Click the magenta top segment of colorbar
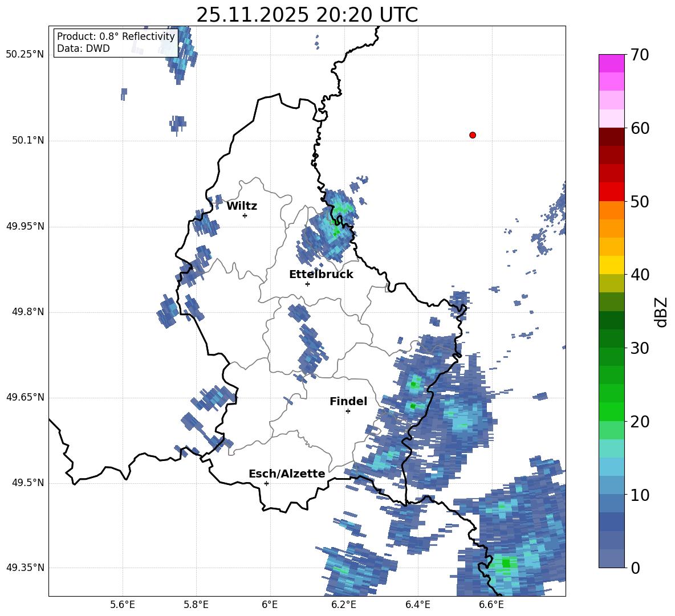This screenshot has width=675, height=616. (x=611, y=63)
